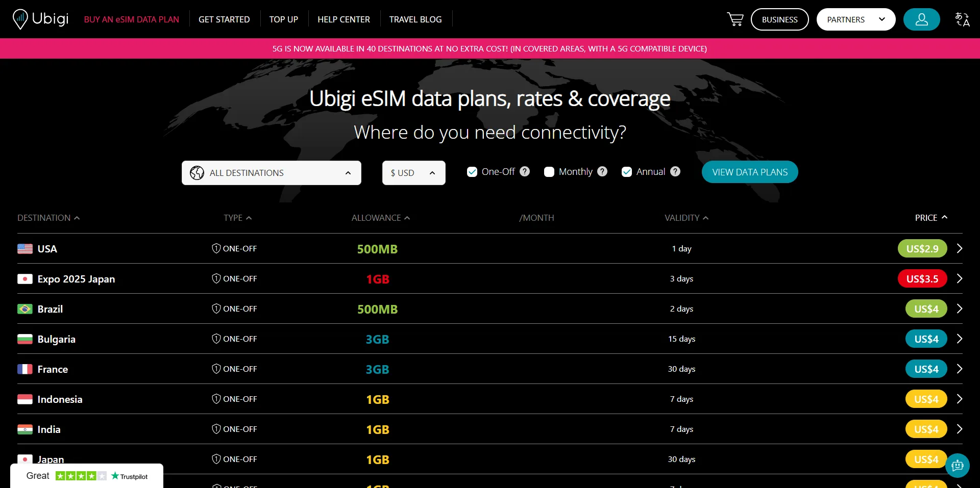The height and width of the screenshot is (488, 980).
Task: Click the one-off shield icon in Brazil row
Action: [216, 309]
